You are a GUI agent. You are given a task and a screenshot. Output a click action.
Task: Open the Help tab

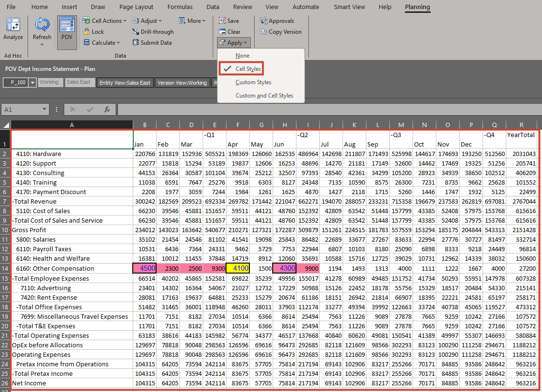(385, 7)
